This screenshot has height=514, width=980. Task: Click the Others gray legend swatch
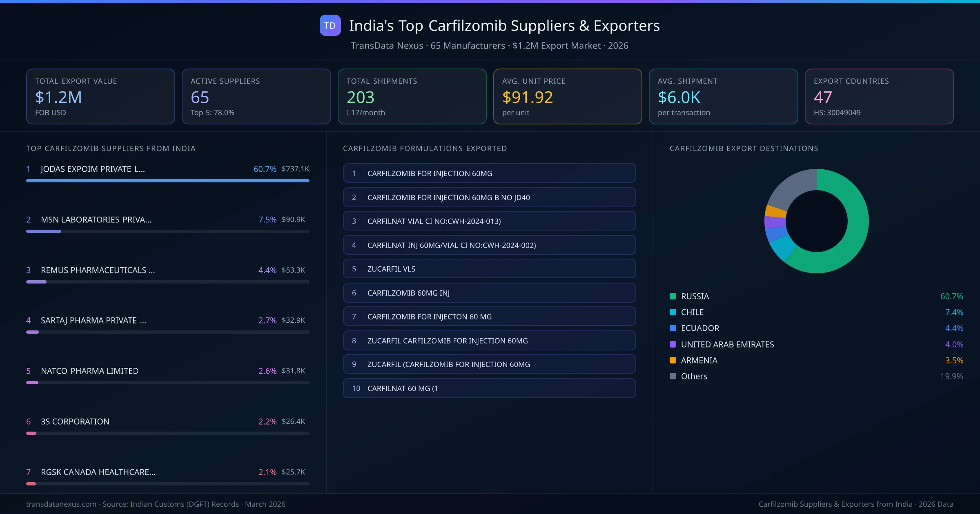(673, 376)
